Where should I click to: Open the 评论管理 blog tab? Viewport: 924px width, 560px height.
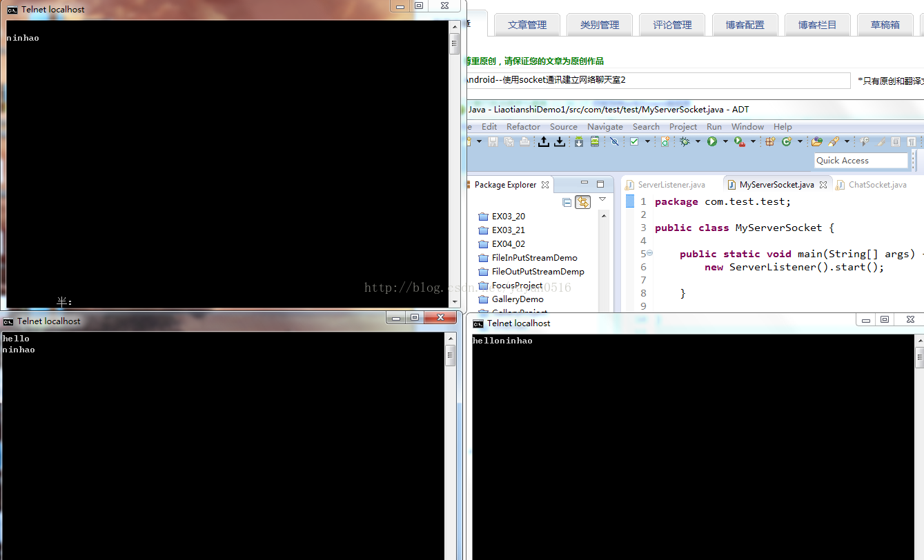(x=672, y=25)
